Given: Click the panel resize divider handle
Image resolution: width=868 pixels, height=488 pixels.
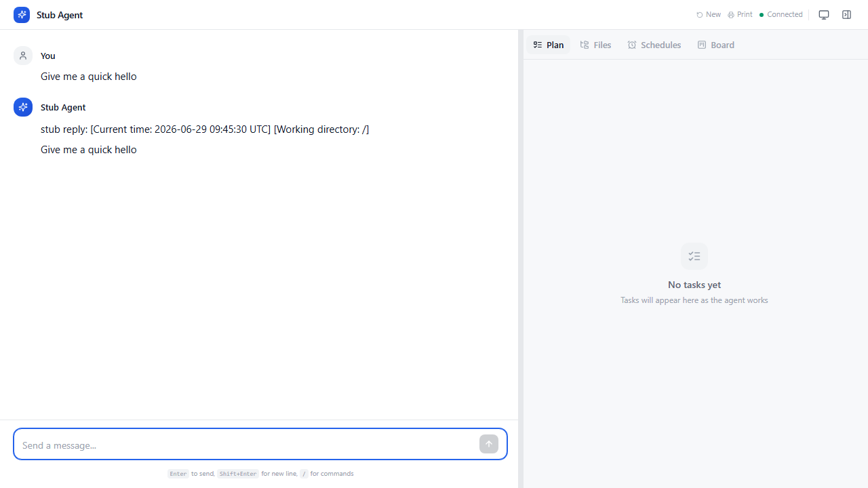Looking at the screenshot, I should [x=521, y=259].
